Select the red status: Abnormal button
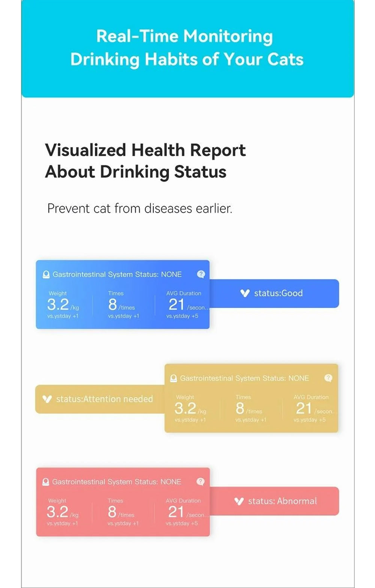This screenshot has height=588, width=375. (274, 501)
